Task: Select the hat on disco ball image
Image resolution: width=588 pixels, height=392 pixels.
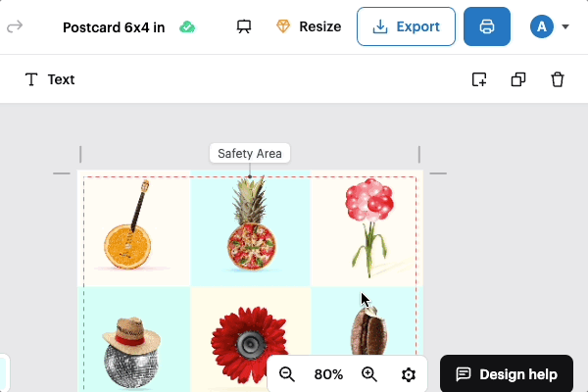Action: click(x=131, y=353)
